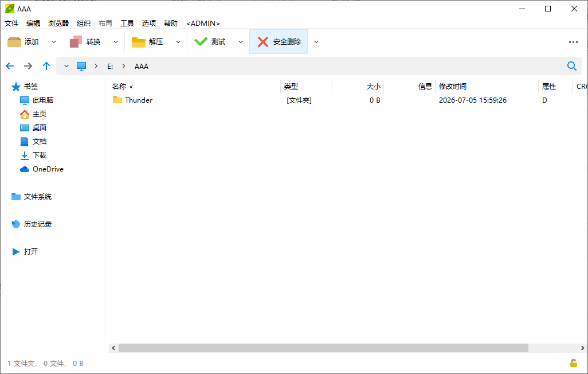Open the toolbar overflow three-dots menu
The height and width of the screenshot is (374, 588).
573,42
